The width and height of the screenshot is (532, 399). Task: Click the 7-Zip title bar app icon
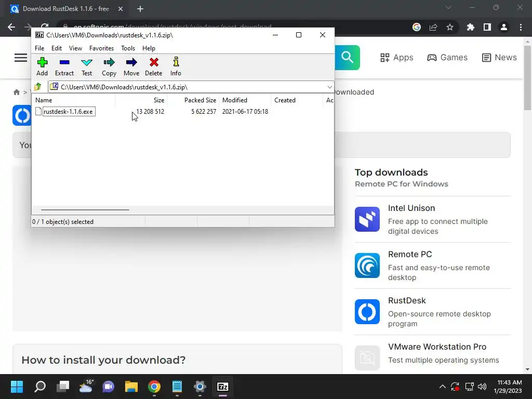39,35
